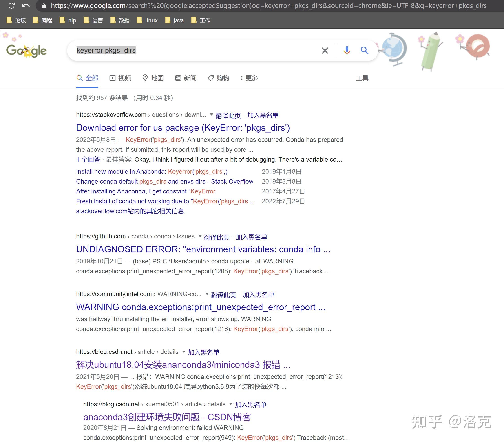
Task: Switch to the 新闻 results tab
Action: 186,78
